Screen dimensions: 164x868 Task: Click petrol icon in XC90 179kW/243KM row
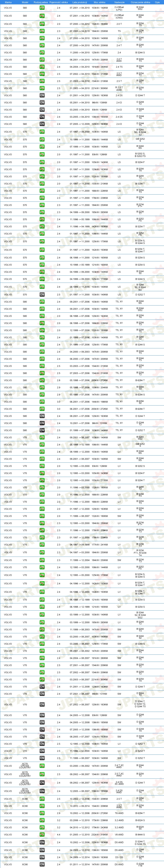(42, 827)
